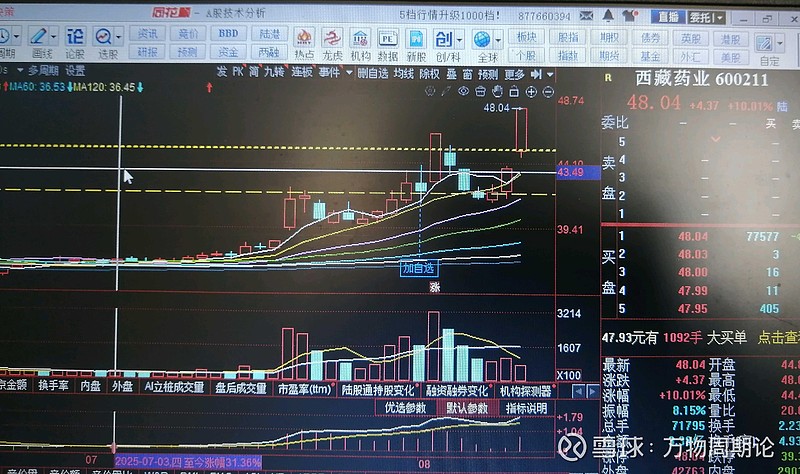Click the chart settings gear icon
This screenshot has width=800, height=474.
coord(430,91)
